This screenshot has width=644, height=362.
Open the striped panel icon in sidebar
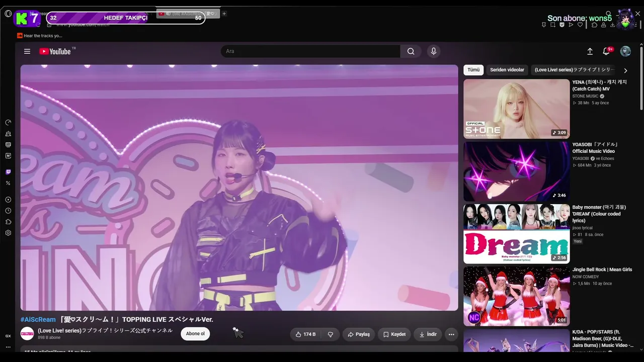(8, 144)
